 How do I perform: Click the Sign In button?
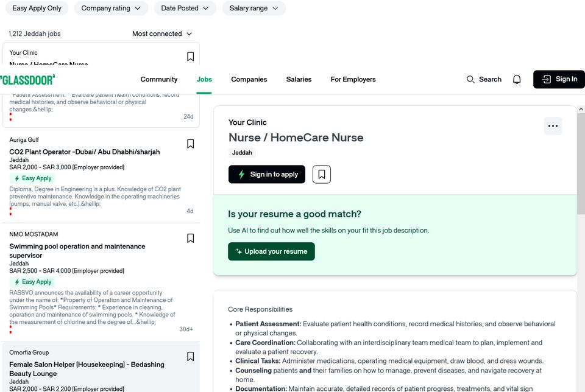559,79
